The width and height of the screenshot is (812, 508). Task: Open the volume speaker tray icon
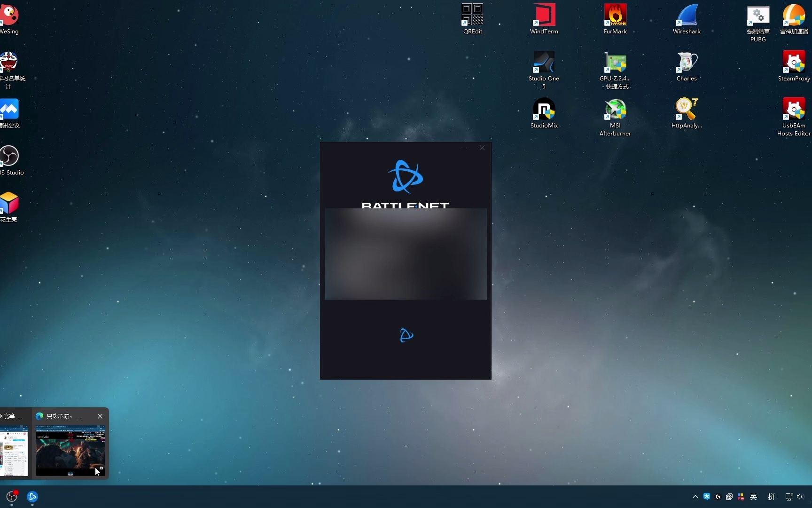click(x=801, y=497)
